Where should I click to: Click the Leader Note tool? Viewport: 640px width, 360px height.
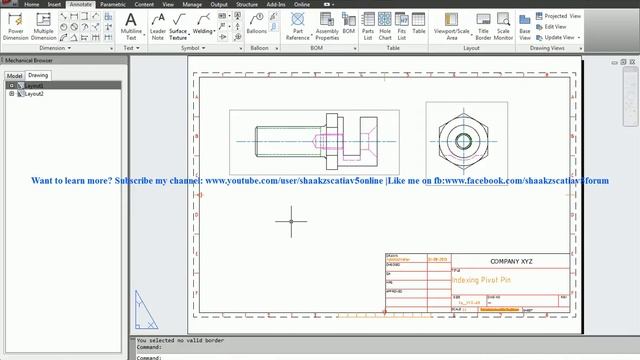click(x=158, y=27)
